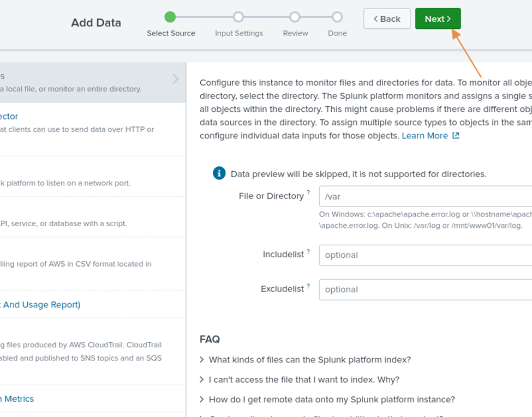Switch to the Input Settings step
Image resolution: width=532 pixels, height=417 pixels.
coord(238,17)
